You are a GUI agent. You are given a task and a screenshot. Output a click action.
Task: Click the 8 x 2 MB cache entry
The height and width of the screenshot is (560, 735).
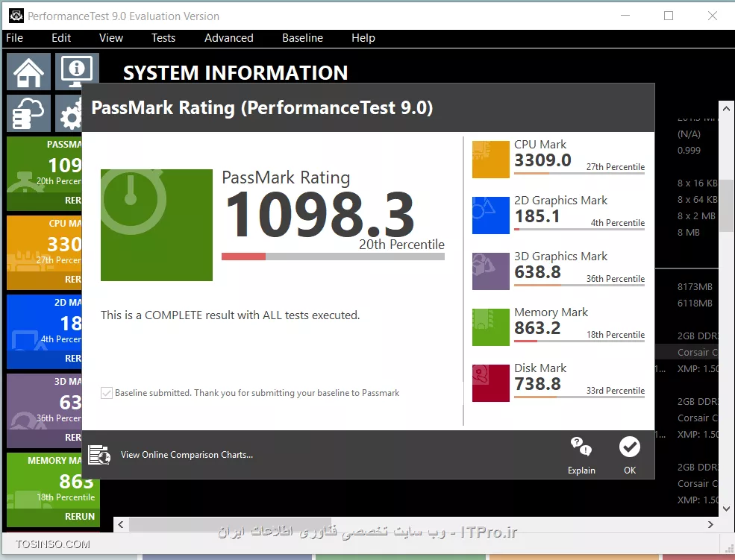pos(696,215)
